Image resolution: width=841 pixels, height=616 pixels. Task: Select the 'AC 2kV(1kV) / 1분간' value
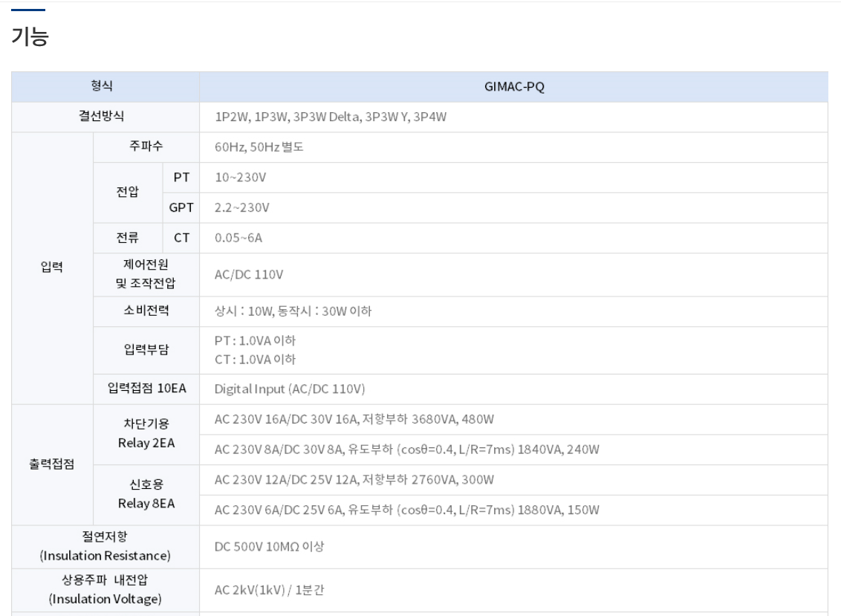(x=269, y=590)
